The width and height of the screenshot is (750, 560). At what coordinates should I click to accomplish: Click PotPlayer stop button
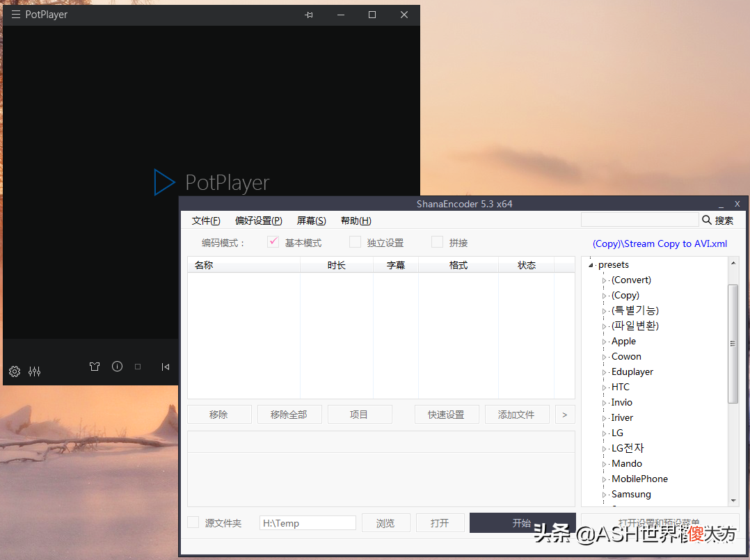point(138,367)
